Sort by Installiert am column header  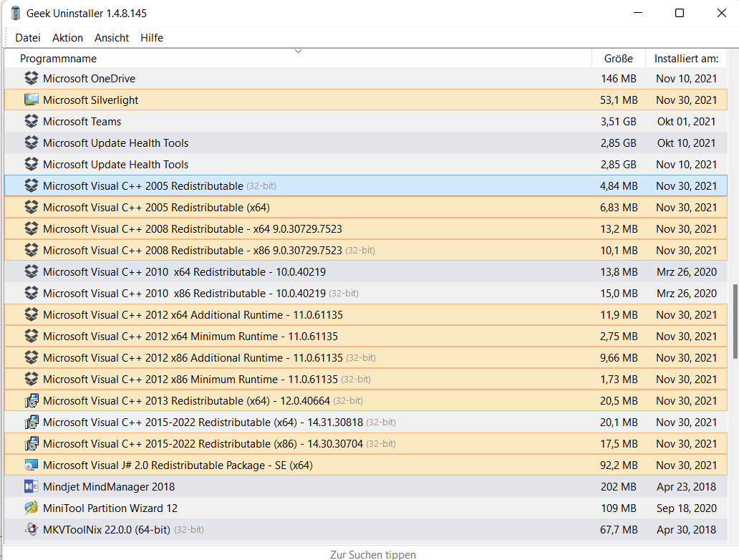click(686, 59)
